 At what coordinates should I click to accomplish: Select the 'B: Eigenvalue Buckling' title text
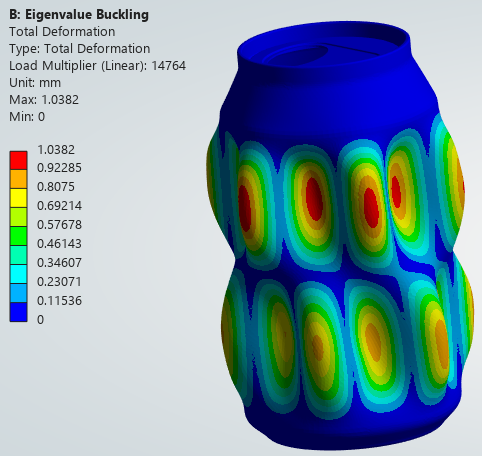click(x=79, y=15)
